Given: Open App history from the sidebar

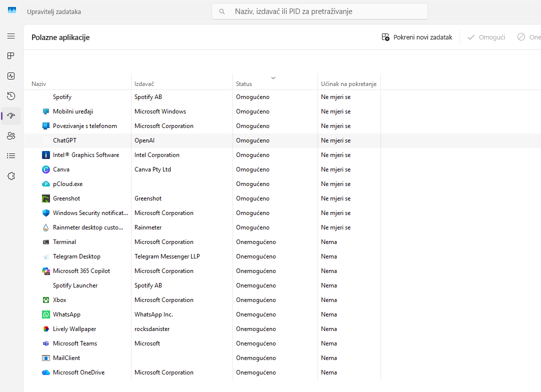Looking at the screenshot, I should click(11, 96).
